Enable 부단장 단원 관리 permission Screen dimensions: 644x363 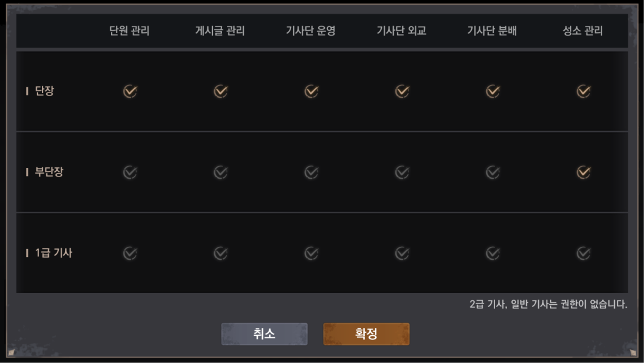130,172
